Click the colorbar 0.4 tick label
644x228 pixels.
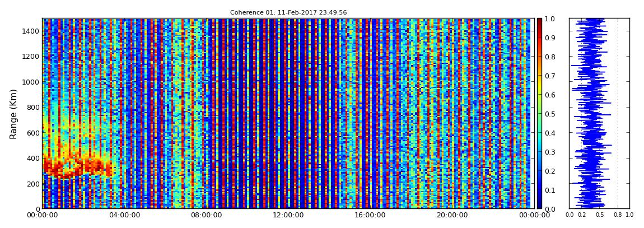point(549,133)
